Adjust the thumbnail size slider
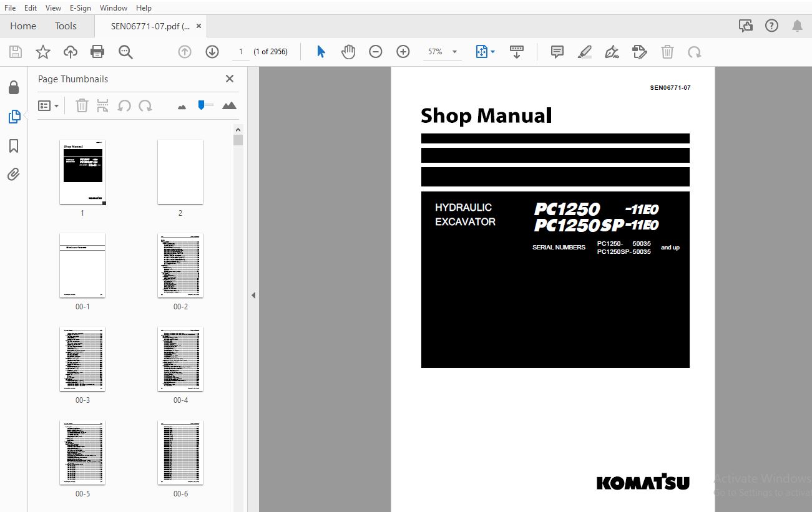This screenshot has height=512, width=812. pos(205,105)
